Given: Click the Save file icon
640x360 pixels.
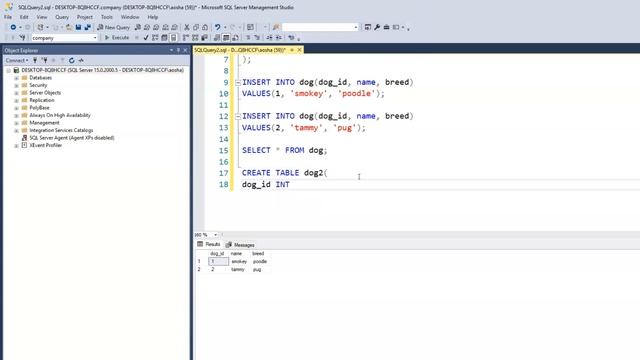Looking at the screenshot, I should (78, 27).
